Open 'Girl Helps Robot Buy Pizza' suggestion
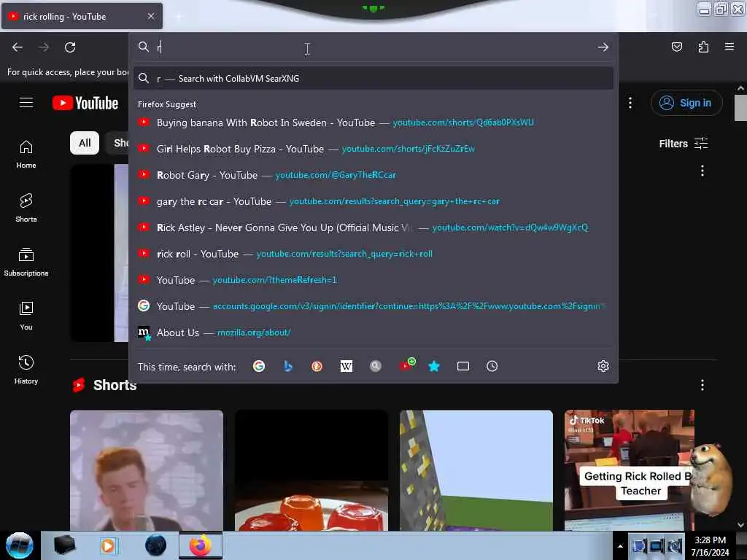747x560 pixels. coord(373,149)
